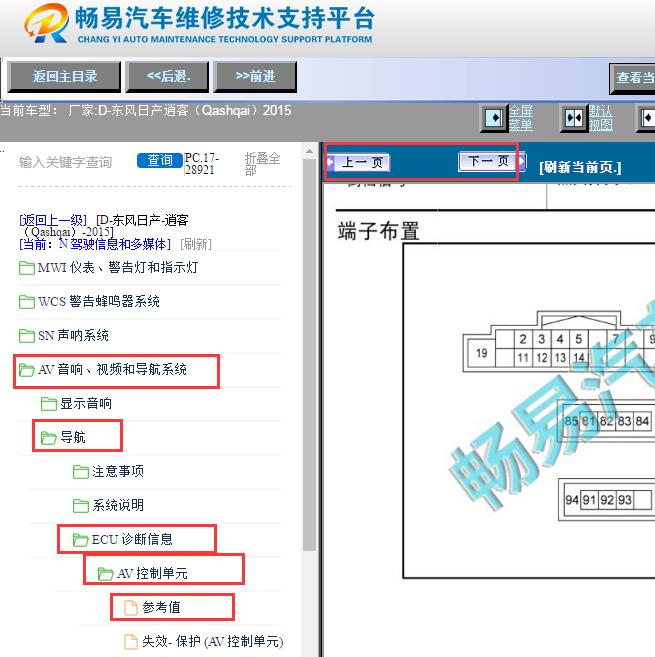
Task: Click open-folder icon beside ECU 诊断信息
Action: 80,540
